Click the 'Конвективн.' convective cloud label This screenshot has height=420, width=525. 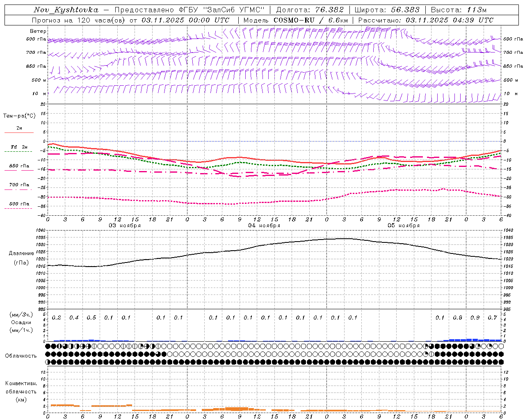[21, 383]
